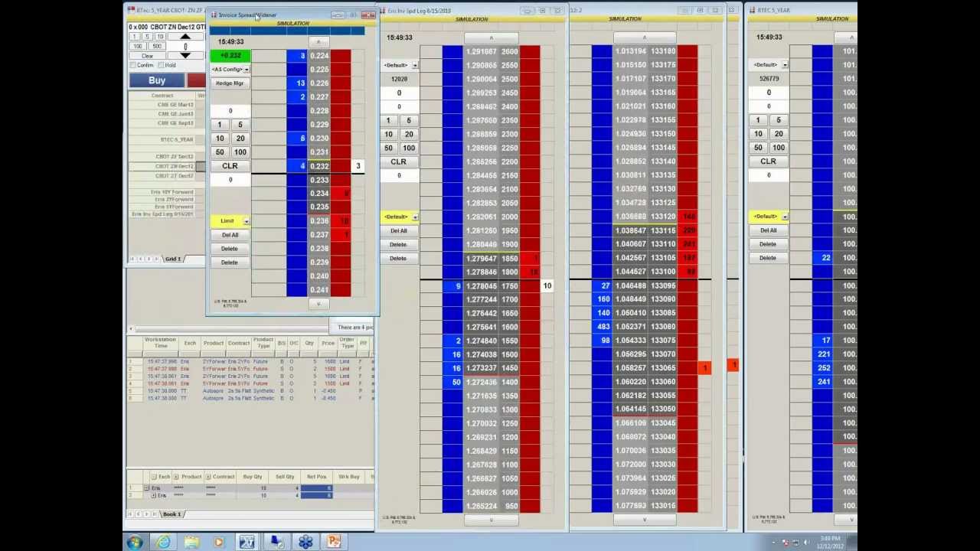Click Del All in right BTEC 5_YEAR window
980x551 pixels.
(x=768, y=230)
